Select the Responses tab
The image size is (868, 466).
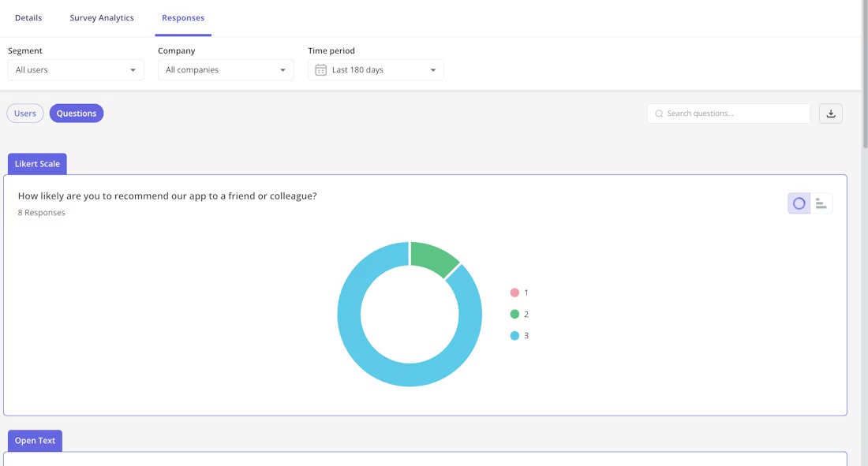183,17
